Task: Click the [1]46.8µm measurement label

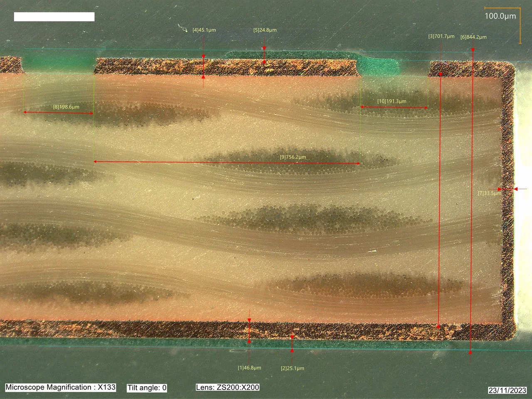Action: 249,368
